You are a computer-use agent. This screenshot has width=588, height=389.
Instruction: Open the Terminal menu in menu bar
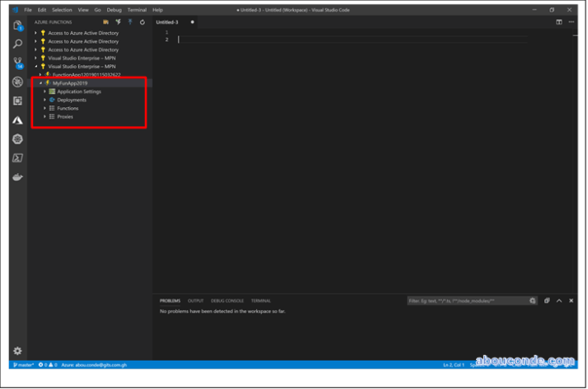(x=137, y=10)
